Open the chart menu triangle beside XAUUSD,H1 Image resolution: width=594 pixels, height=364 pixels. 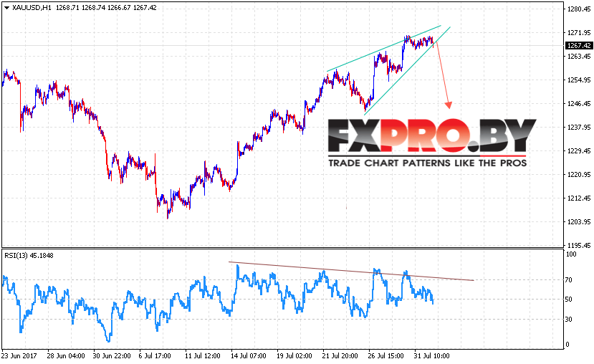[x=7, y=8]
